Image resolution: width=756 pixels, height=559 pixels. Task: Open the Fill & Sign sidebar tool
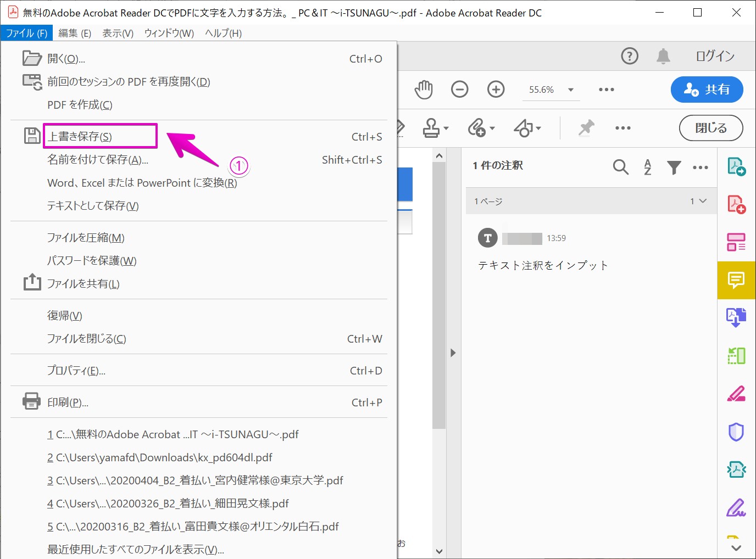736,507
